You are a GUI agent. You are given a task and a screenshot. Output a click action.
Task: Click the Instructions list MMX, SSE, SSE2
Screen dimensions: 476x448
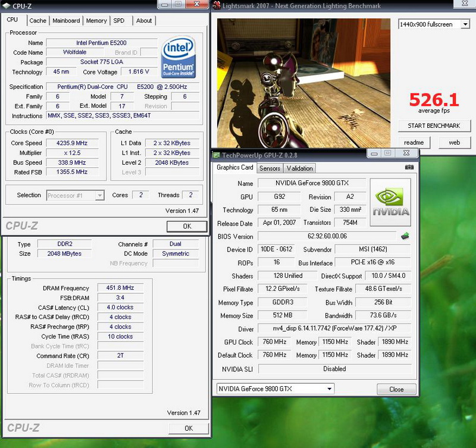123,115
